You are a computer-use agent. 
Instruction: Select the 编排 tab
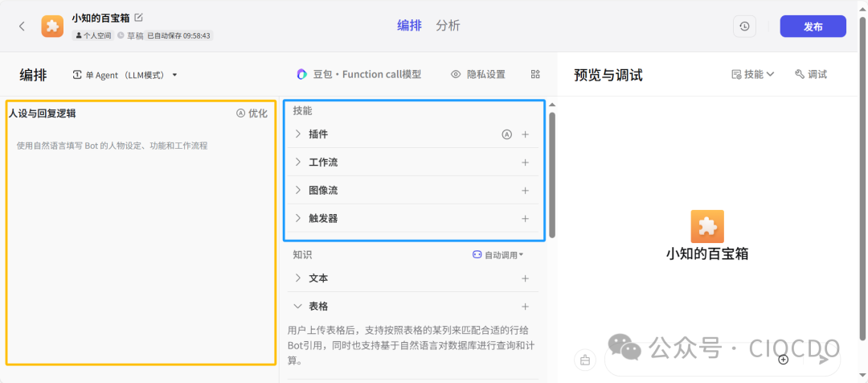pos(409,26)
